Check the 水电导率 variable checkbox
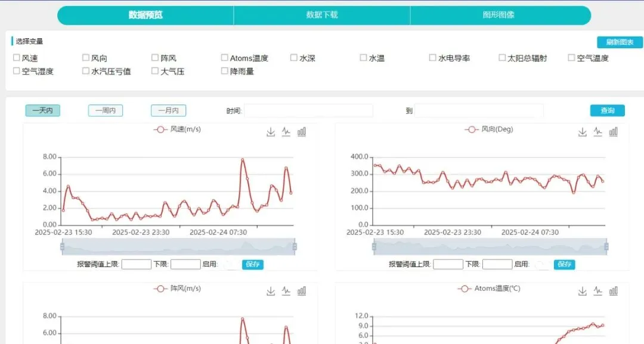Viewport: 644px width, 344px height. pos(432,57)
